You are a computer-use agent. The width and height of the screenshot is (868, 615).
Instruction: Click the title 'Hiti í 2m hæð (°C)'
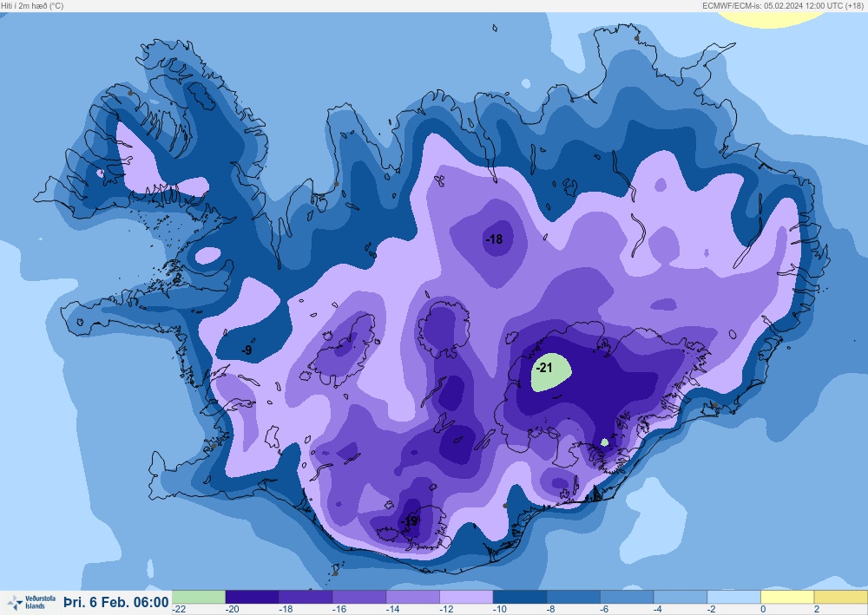pos(32,5)
